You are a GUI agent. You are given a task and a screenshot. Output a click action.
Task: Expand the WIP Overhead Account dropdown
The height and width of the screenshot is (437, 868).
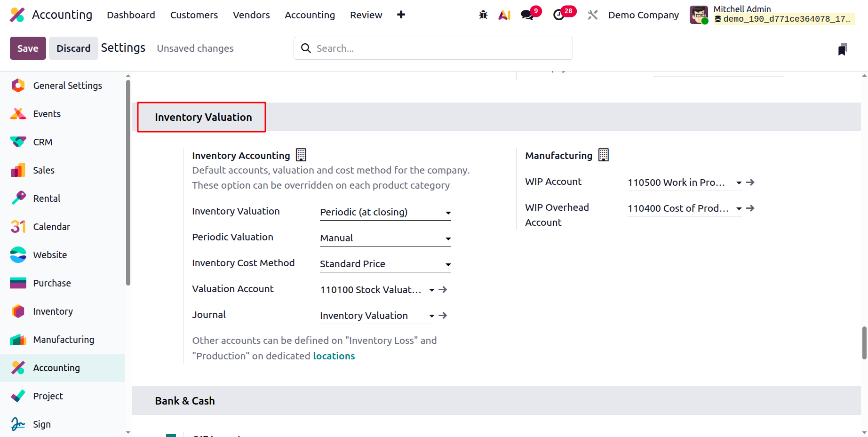click(x=685, y=208)
